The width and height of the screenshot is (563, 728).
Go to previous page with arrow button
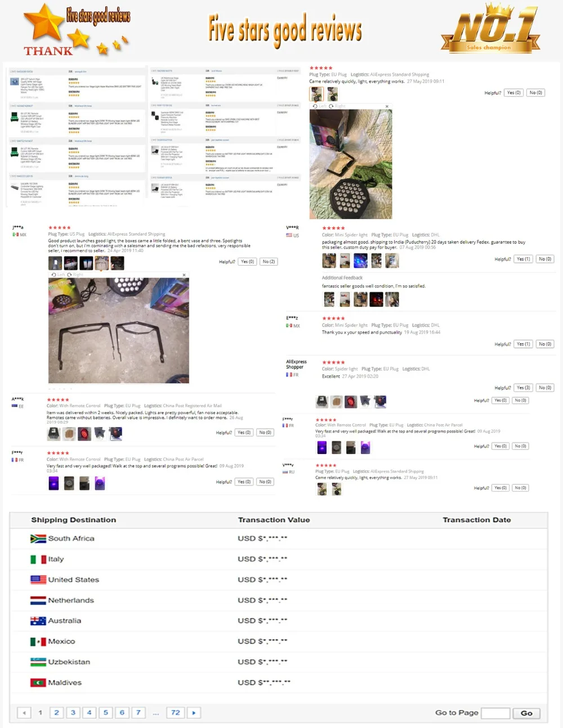point(24,713)
